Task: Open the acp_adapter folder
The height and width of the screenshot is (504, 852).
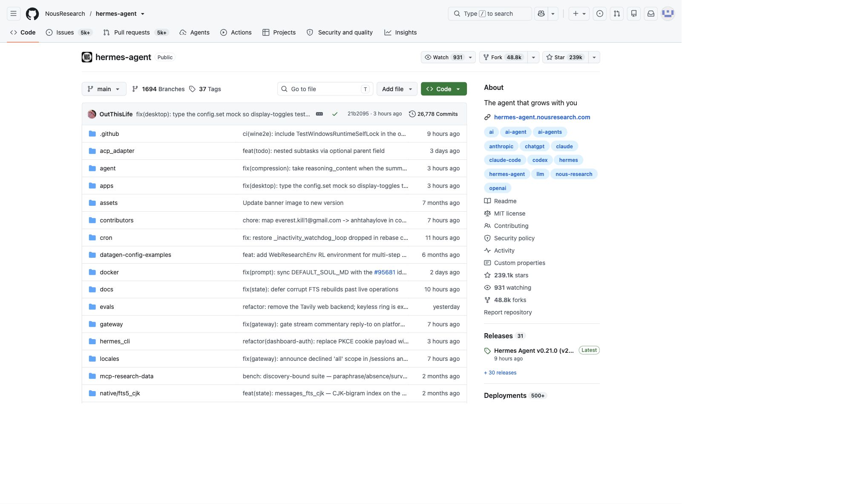Action: click(x=117, y=151)
